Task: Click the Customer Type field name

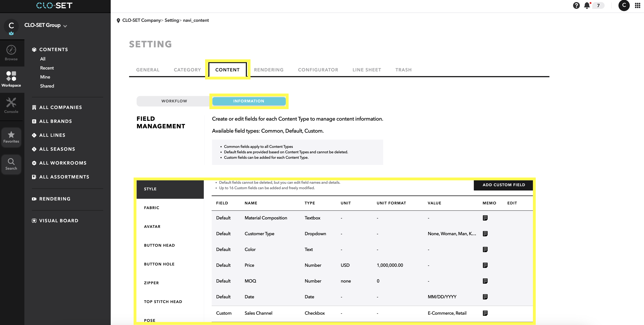Action: [x=259, y=234]
